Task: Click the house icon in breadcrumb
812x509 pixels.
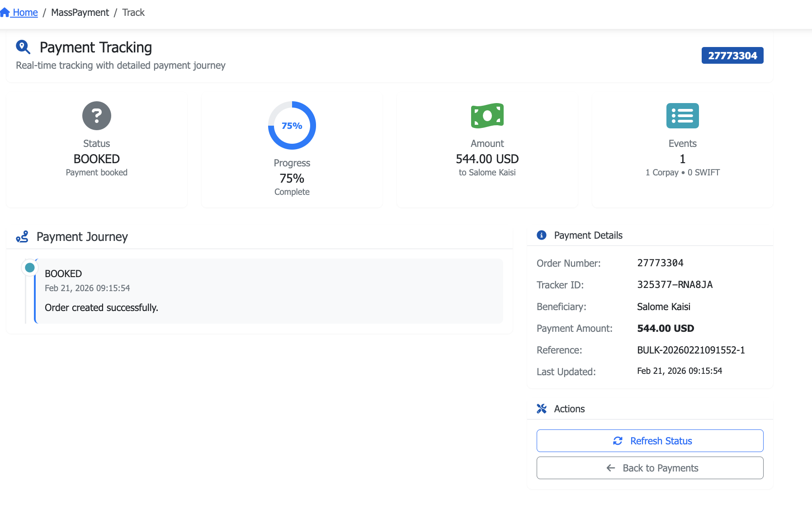Action: click(5, 12)
